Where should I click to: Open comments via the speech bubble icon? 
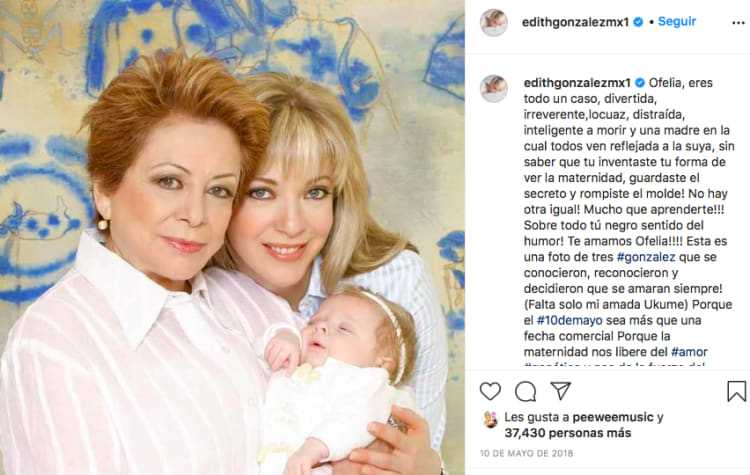(525, 391)
